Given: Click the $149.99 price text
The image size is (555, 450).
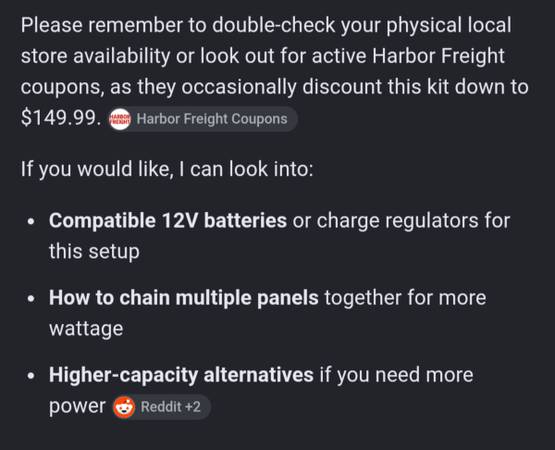Looking at the screenshot, I should tap(61, 118).
